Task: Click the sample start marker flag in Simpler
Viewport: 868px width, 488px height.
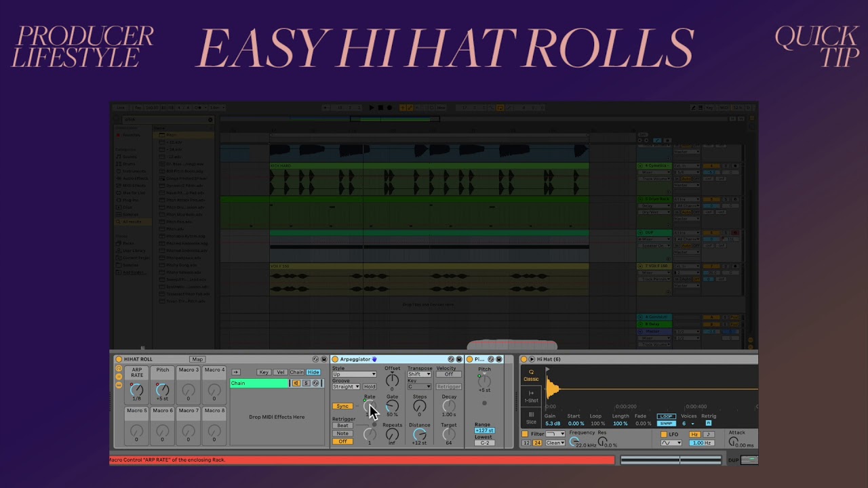Action: click(x=547, y=369)
